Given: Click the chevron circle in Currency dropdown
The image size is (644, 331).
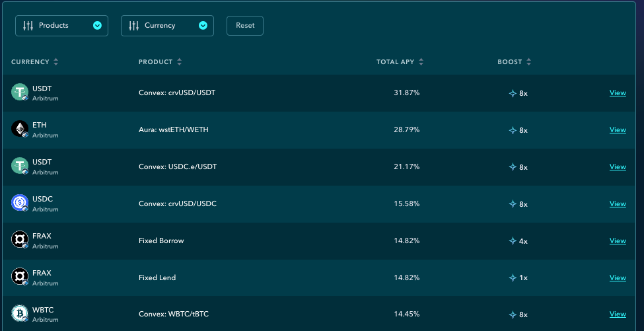Looking at the screenshot, I should click(203, 26).
